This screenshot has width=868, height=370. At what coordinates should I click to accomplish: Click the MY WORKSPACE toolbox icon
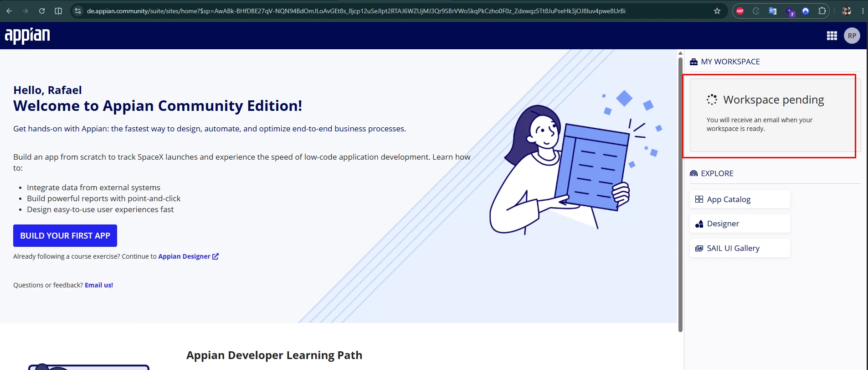693,62
